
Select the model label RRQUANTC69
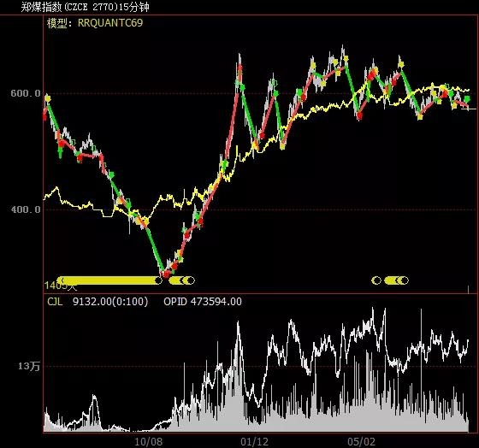tap(110, 23)
